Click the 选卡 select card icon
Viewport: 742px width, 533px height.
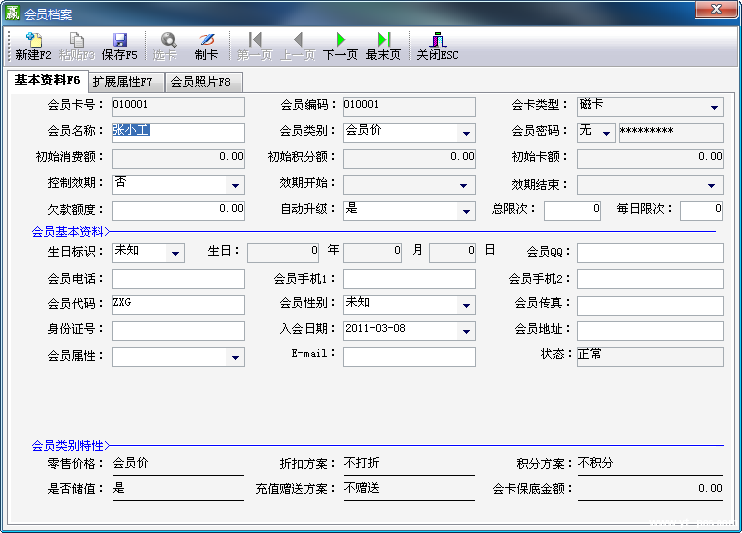pos(165,41)
